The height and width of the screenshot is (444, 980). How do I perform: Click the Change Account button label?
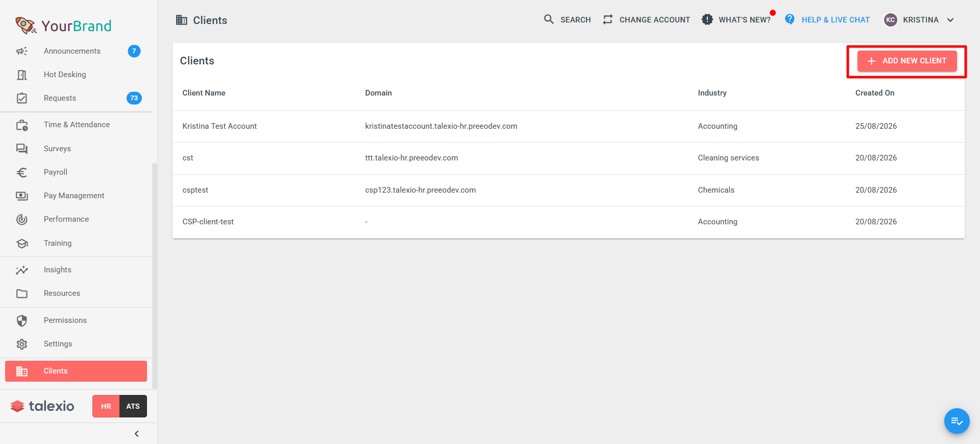[x=655, y=20]
